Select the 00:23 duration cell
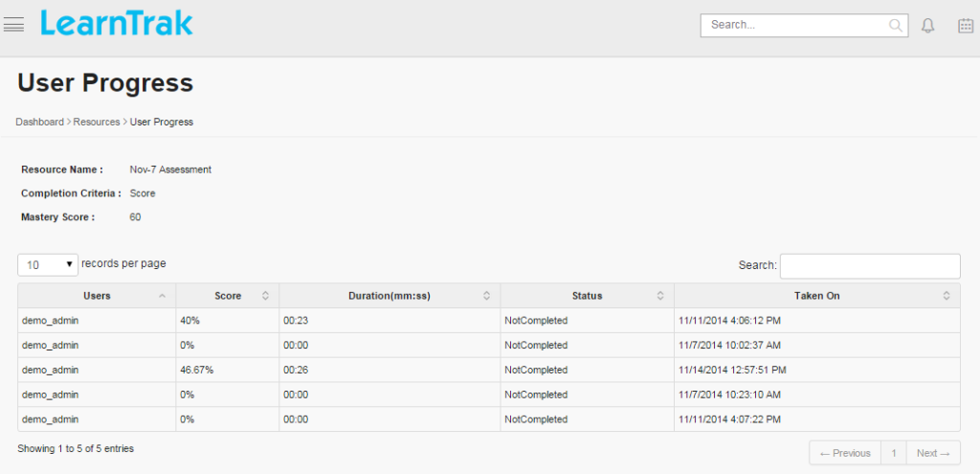Screen dimensions: 980x474 click(x=390, y=321)
